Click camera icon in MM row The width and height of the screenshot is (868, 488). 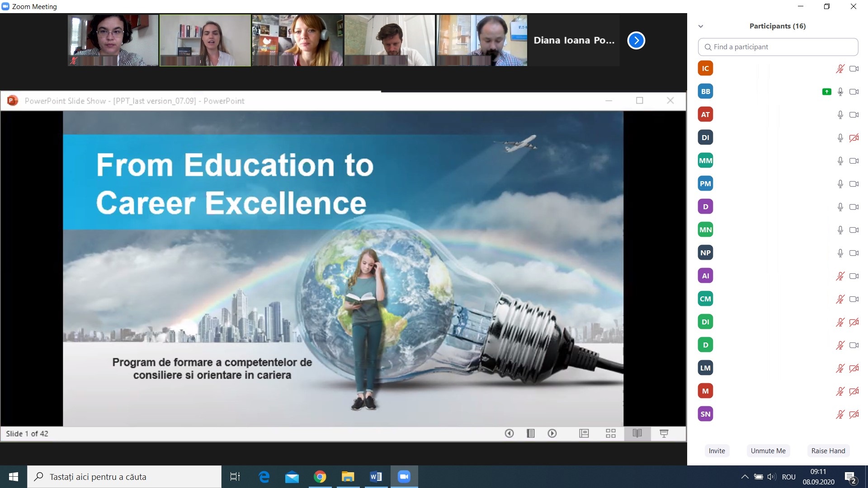tap(854, 161)
